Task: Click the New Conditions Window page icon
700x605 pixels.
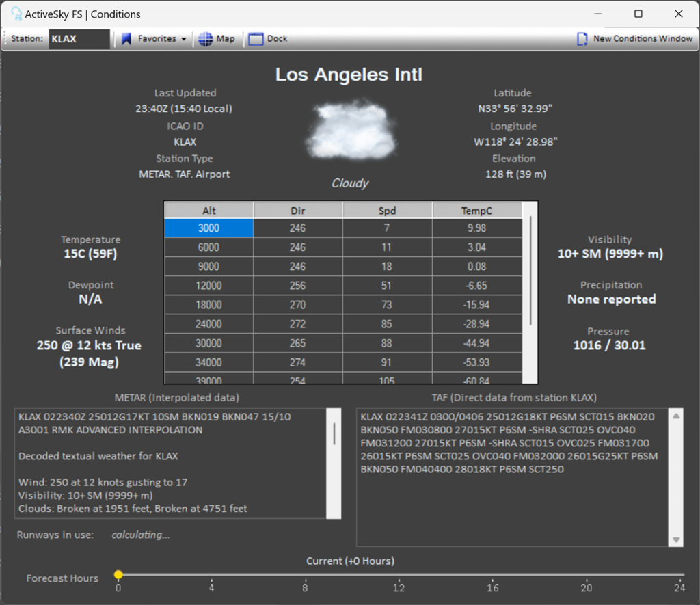Action: click(x=582, y=39)
